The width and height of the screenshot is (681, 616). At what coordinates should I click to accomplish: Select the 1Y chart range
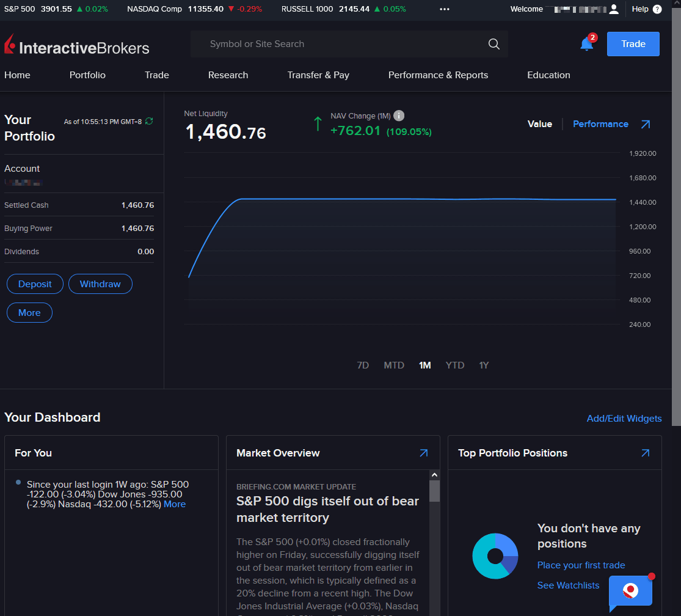pyautogui.click(x=484, y=365)
